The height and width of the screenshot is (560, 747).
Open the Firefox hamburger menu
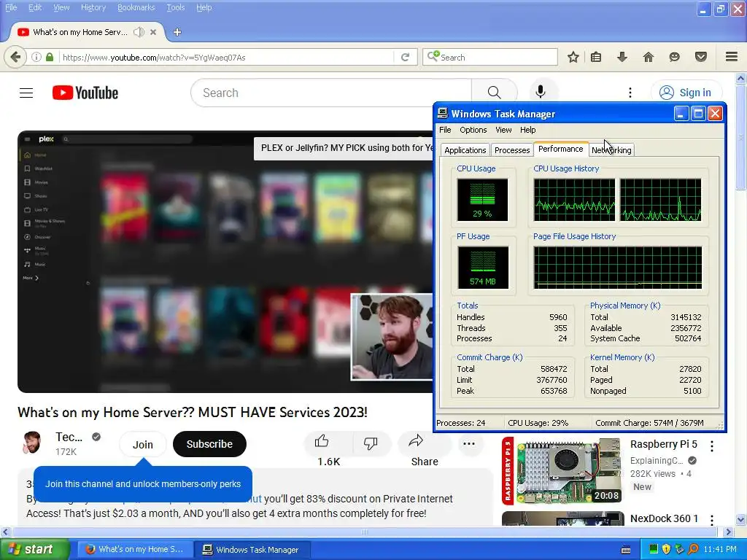[732, 57]
